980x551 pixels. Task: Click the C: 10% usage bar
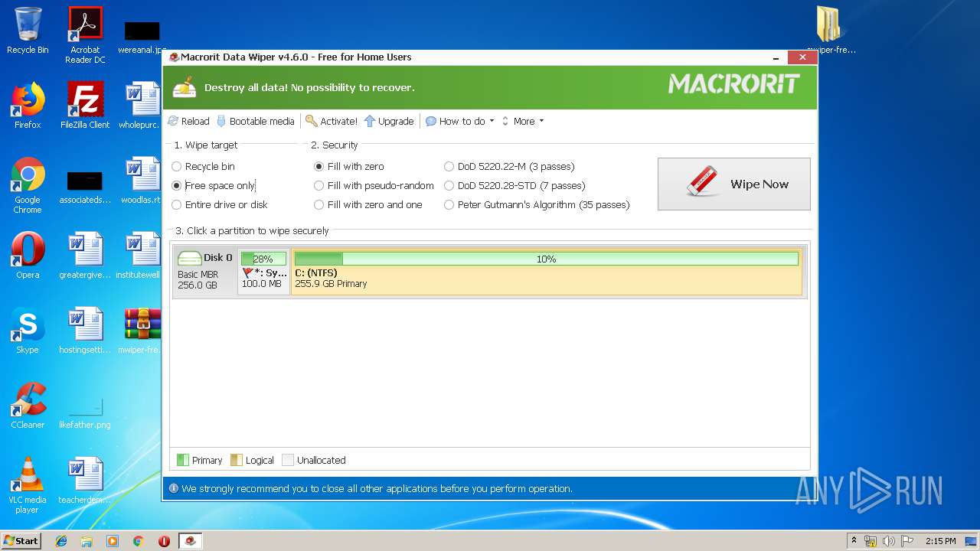tap(546, 259)
